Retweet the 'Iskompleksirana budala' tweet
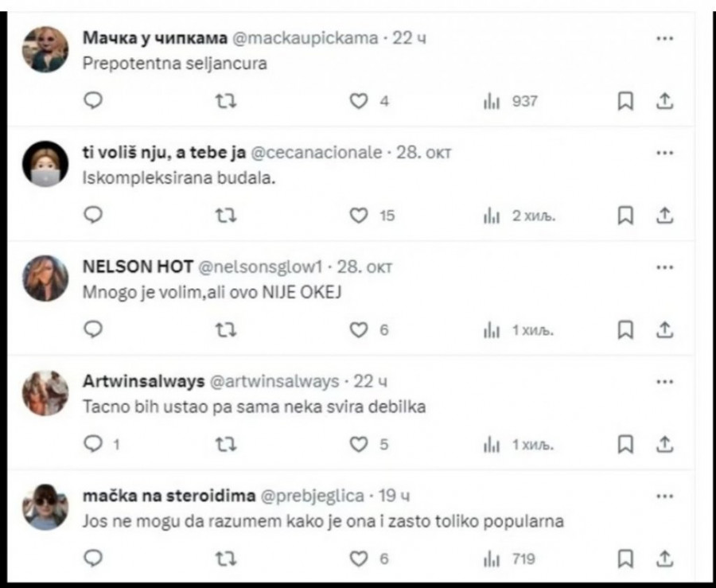716x588 pixels. [x=226, y=216]
